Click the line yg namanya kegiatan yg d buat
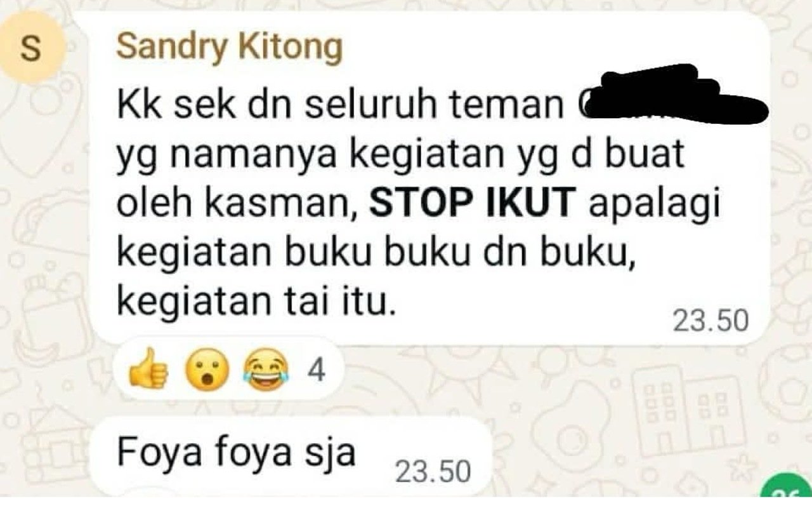Screen dimensions: 812x508 (x=402, y=156)
